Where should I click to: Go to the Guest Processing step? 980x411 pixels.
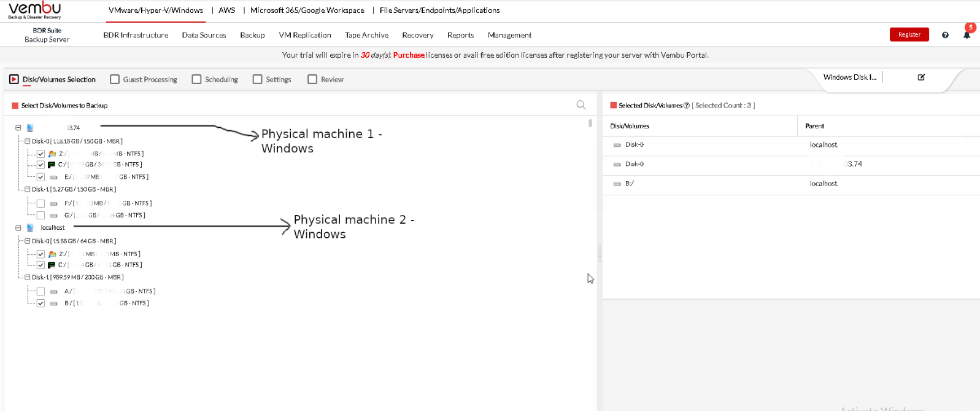144,79
